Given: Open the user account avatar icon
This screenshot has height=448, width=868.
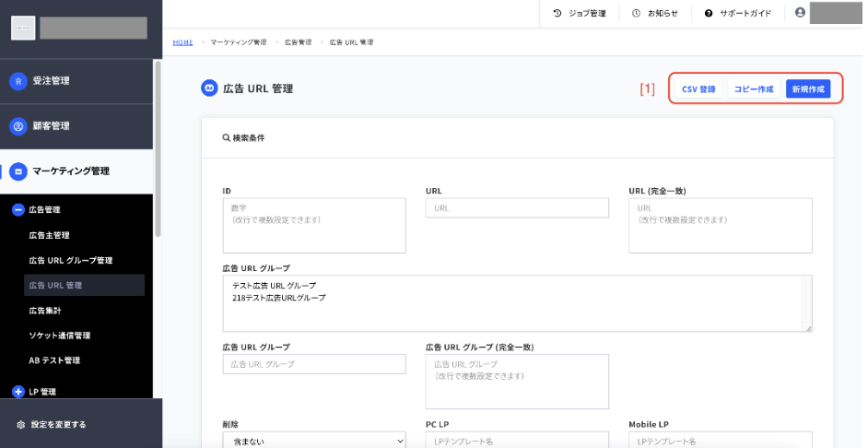Looking at the screenshot, I should click(x=800, y=12).
